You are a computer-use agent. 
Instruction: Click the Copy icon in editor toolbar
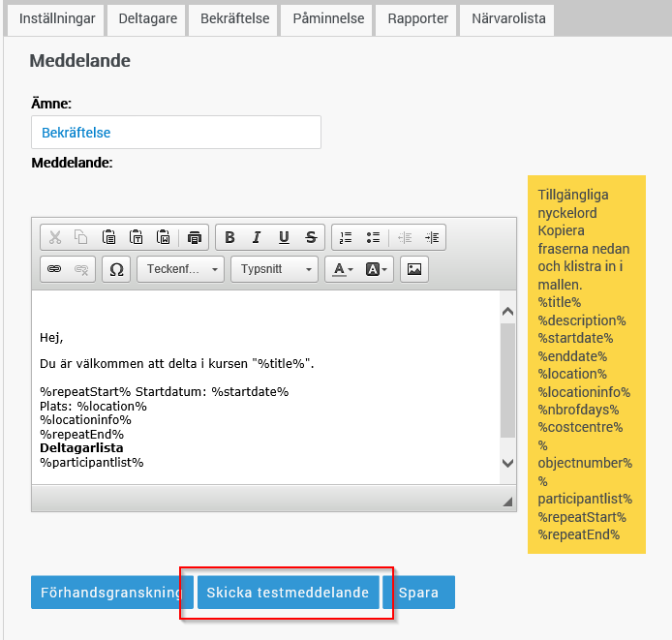(81, 237)
